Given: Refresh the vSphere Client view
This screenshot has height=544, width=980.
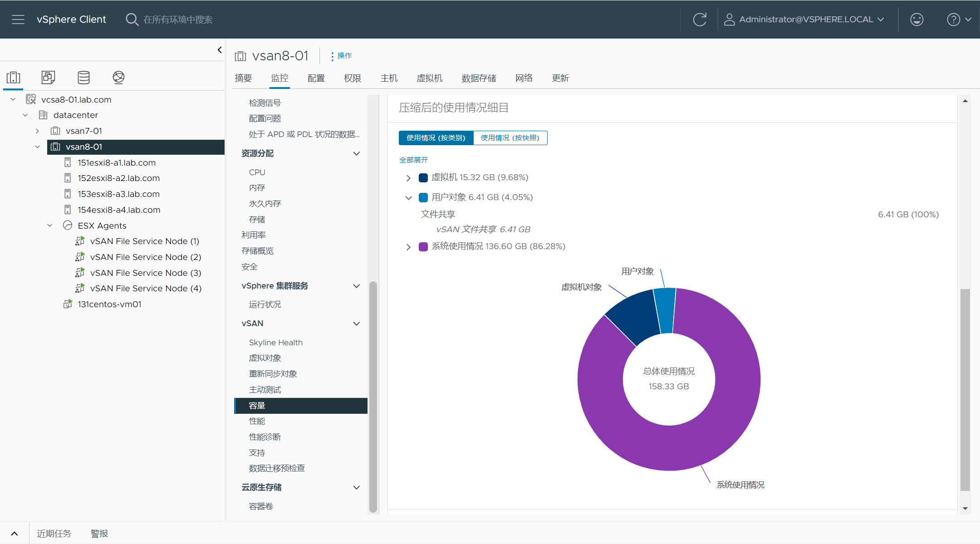Looking at the screenshot, I should (700, 20).
